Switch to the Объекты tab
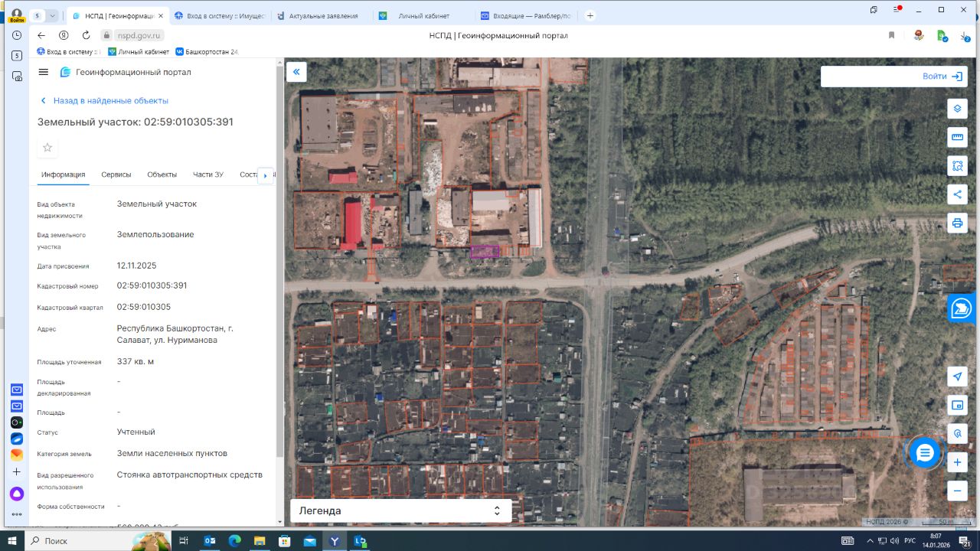980x551 pixels. (162, 174)
